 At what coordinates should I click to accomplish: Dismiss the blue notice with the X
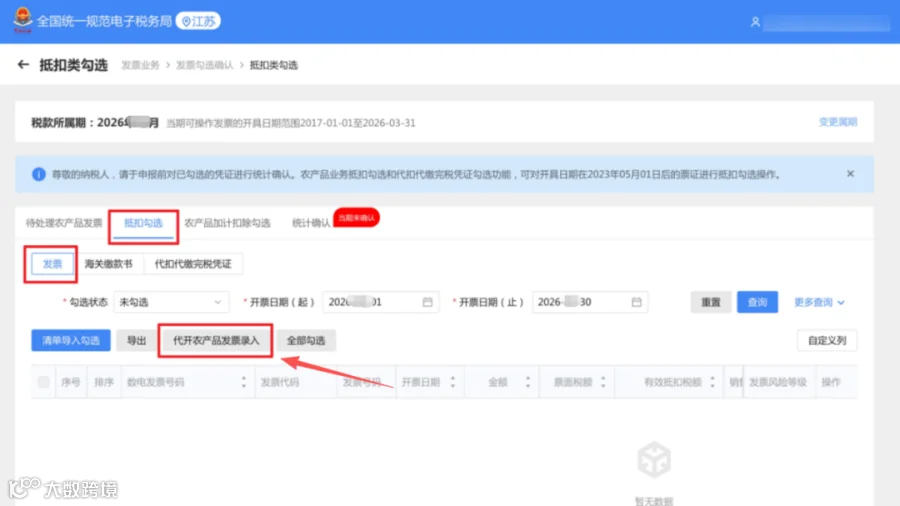(850, 174)
